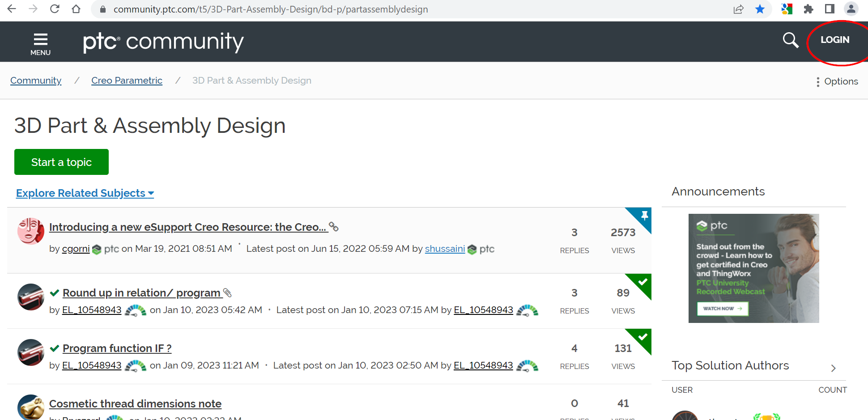
Task: Expand Top Solution Authors with the arrow
Action: click(834, 368)
